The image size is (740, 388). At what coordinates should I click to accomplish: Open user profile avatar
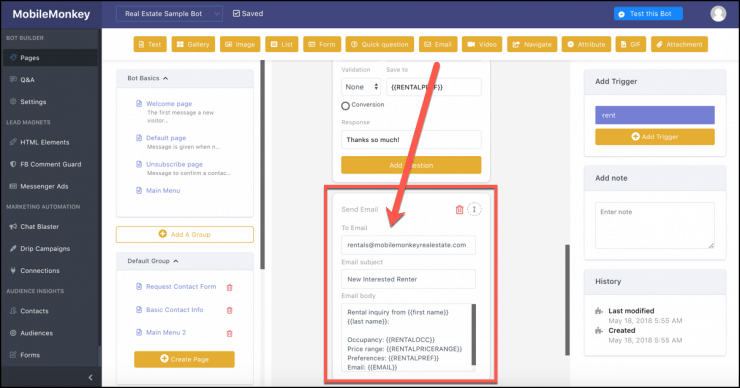coord(718,14)
